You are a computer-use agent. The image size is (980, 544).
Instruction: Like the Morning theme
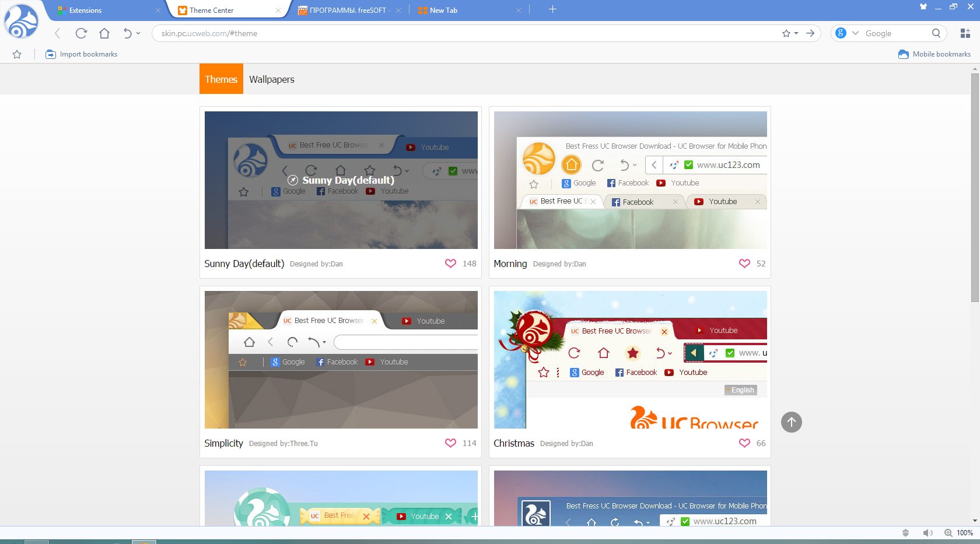744,264
